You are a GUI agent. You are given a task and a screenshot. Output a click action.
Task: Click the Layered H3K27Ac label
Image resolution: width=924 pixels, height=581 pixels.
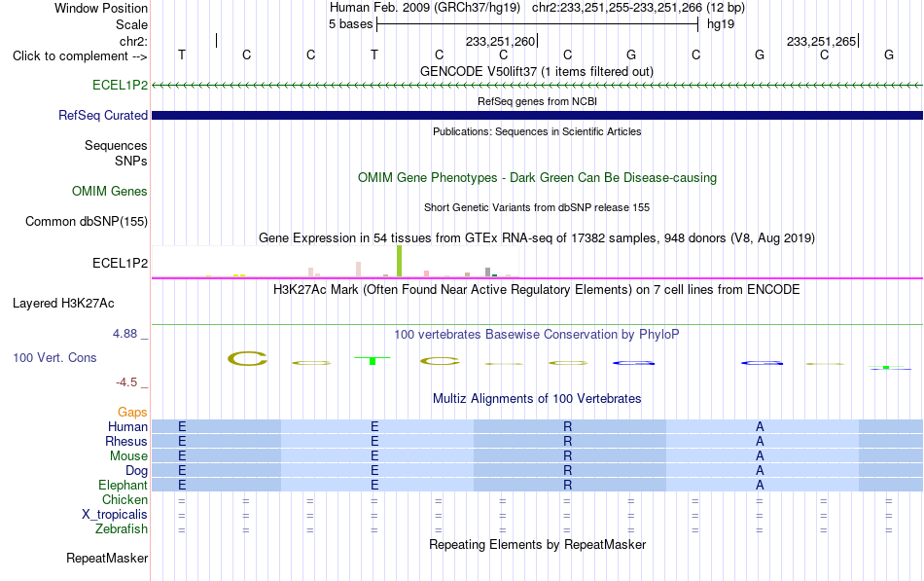(x=63, y=304)
